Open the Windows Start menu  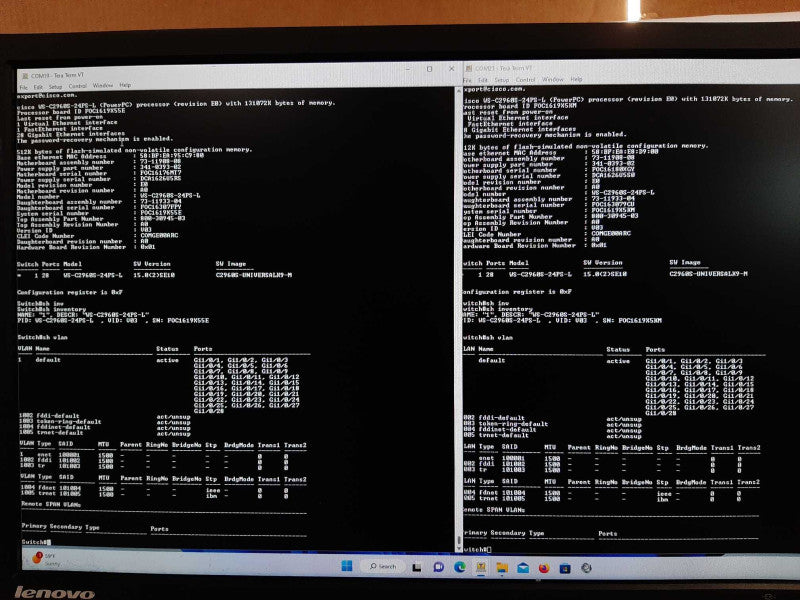pyautogui.click(x=347, y=566)
